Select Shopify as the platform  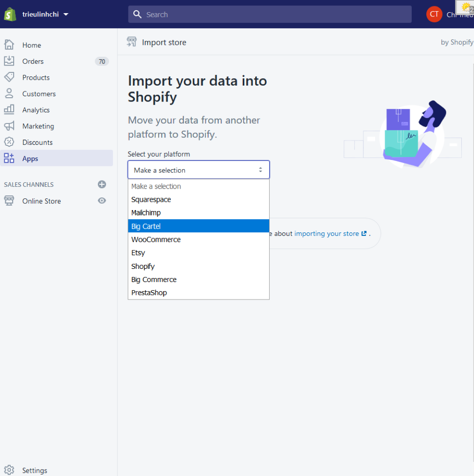[199, 266]
